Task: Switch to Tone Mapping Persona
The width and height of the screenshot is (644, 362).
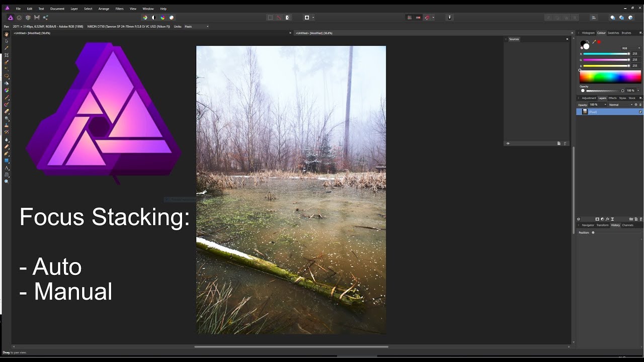Action: pos(37,18)
